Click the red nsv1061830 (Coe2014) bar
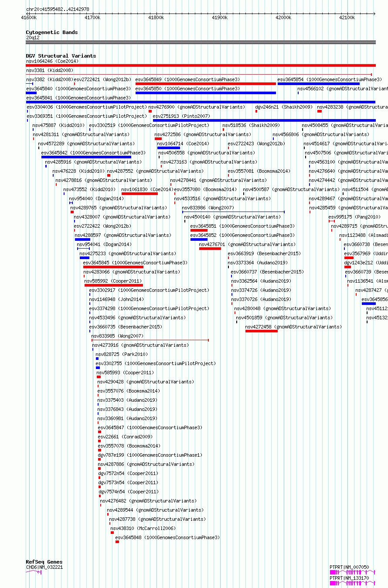Screen dimensions: 388x588 [x=140, y=194]
